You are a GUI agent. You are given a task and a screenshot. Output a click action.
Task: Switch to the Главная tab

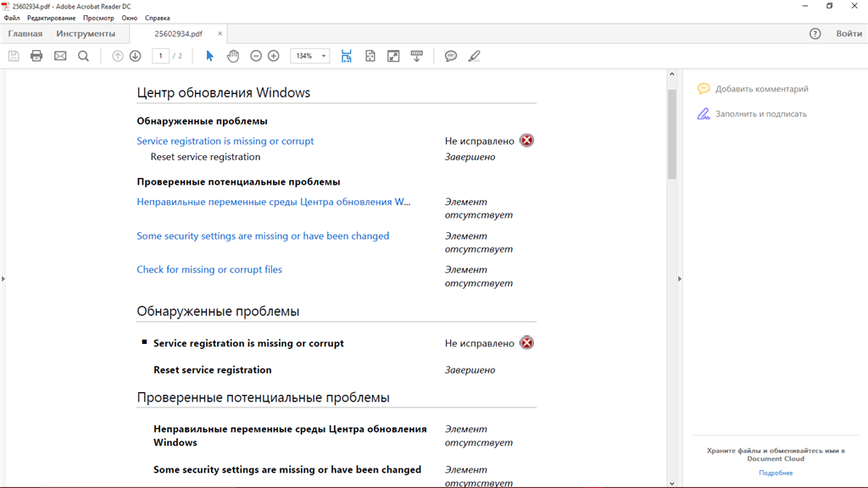coord(25,34)
